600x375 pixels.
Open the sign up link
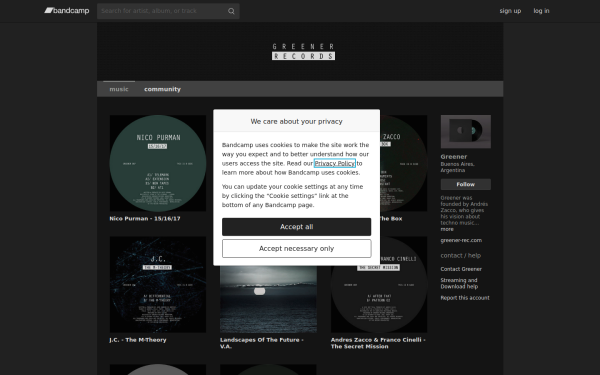(510, 11)
